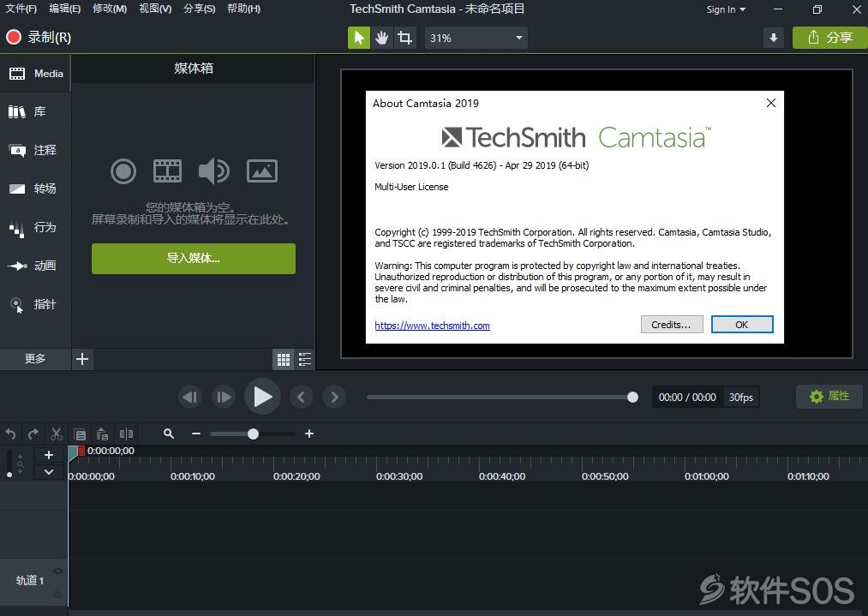Select the arrow edit mode tool

click(x=359, y=38)
